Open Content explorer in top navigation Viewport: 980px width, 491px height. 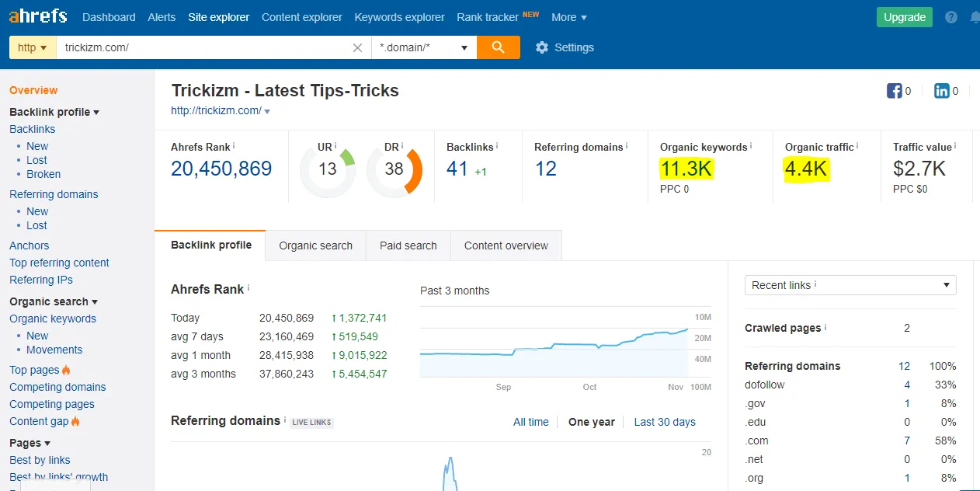[x=302, y=17]
